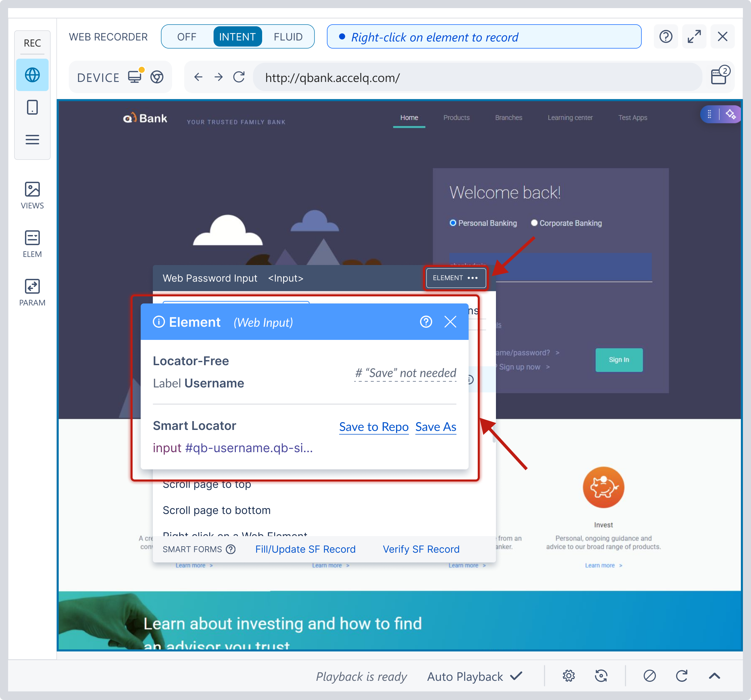
Task: Open the Branches nav tab
Action: [x=508, y=118]
